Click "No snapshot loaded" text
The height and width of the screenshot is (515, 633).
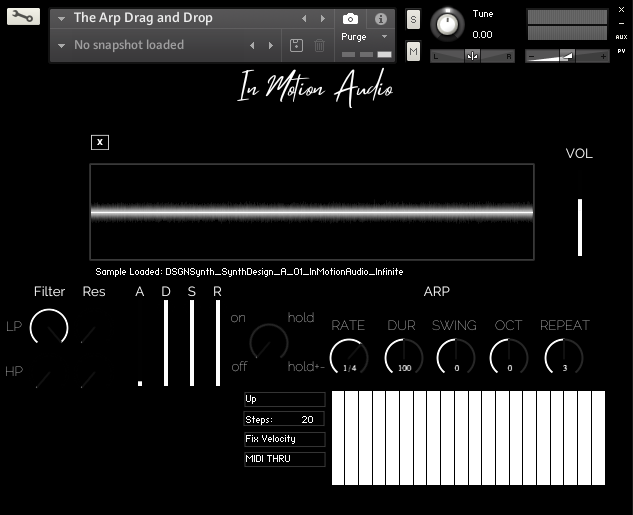tap(129, 45)
